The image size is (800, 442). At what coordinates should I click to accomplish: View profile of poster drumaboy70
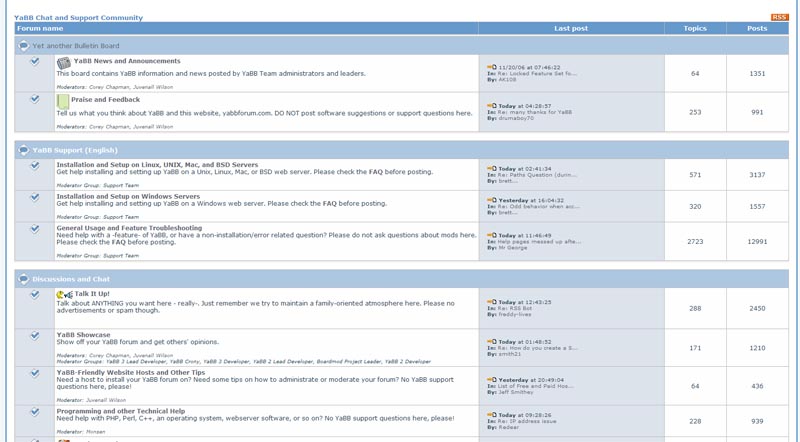[x=516, y=118]
